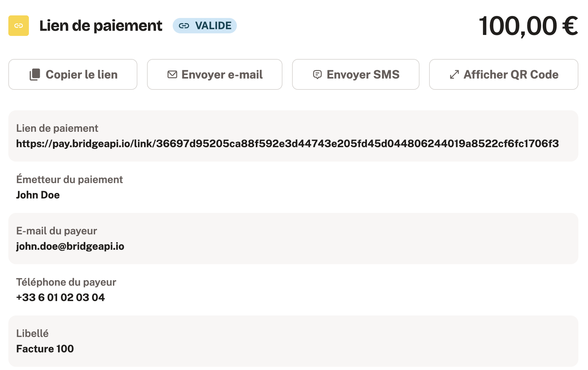The width and height of the screenshot is (588, 370).
Task: Click the Facture 100 label value
Action: (x=45, y=349)
